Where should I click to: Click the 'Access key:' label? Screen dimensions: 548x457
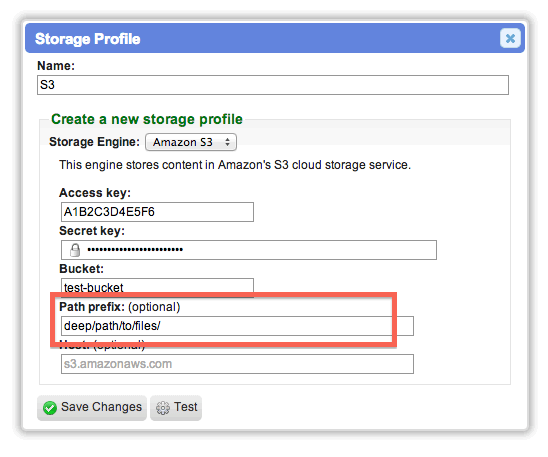click(x=95, y=193)
